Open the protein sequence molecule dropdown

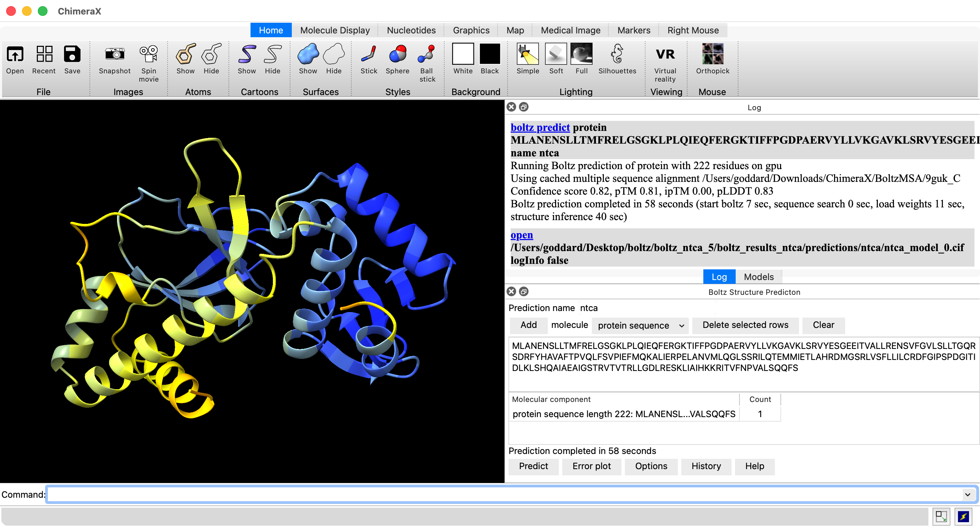tap(641, 325)
